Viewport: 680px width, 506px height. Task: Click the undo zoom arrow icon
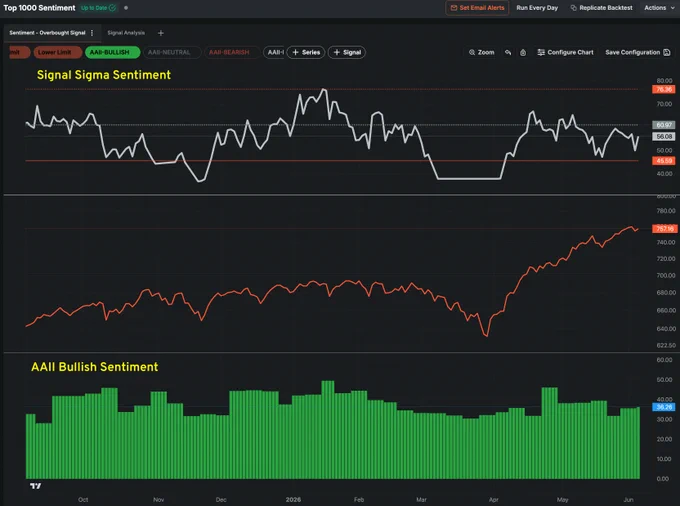point(508,52)
